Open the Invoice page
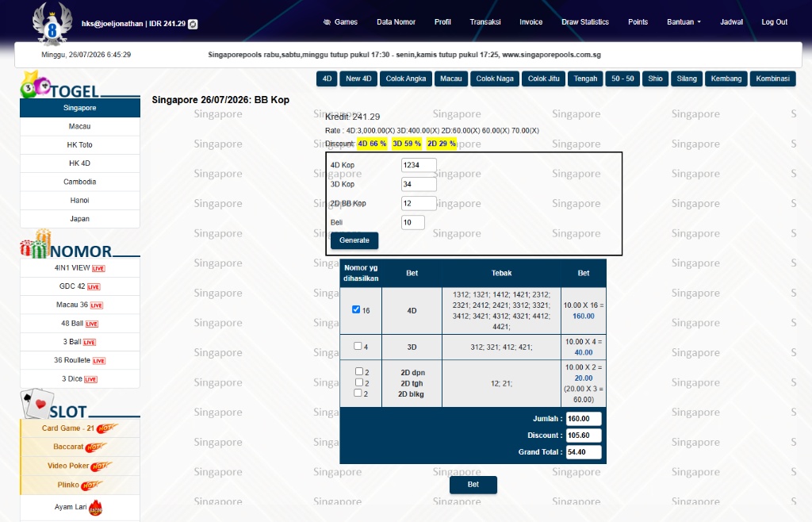Viewport: 812px width, 522px height. point(530,21)
